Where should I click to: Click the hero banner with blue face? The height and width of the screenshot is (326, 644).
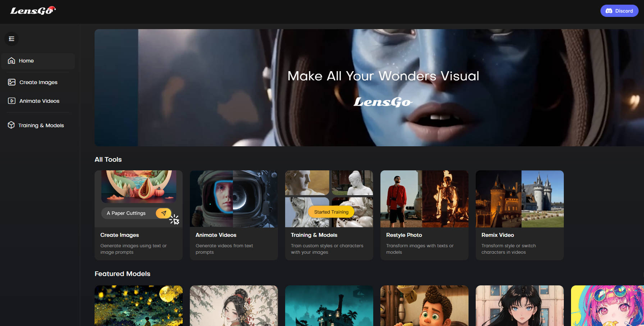[x=369, y=88]
